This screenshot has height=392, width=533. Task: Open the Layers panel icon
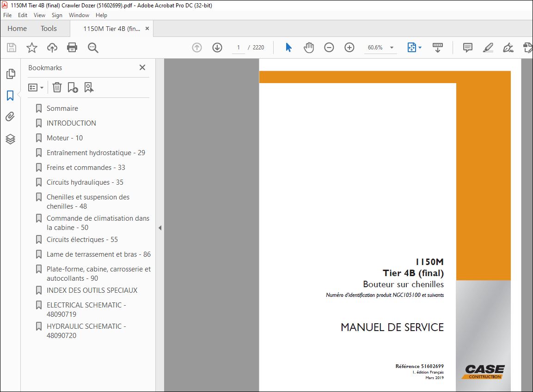pos(10,139)
